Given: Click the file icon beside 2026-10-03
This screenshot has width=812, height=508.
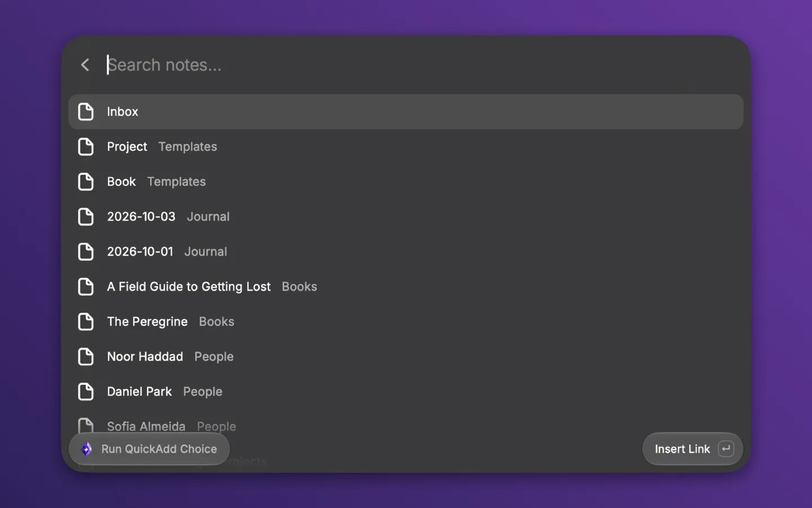Looking at the screenshot, I should tap(86, 217).
